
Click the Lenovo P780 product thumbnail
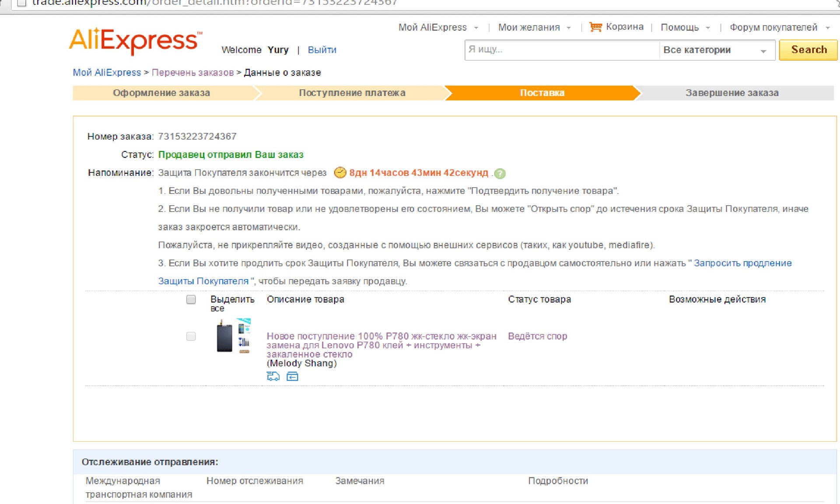coord(234,336)
